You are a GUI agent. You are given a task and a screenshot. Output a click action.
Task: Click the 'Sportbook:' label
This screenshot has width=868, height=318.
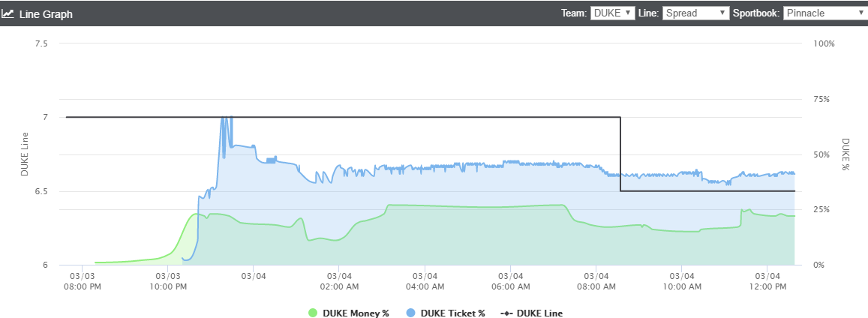756,13
